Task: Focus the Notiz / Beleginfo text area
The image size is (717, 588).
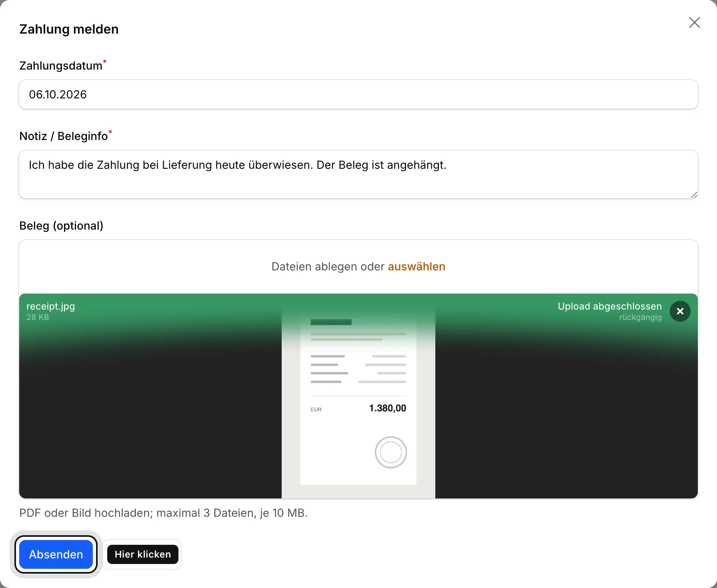Action: pyautogui.click(x=358, y=174)
